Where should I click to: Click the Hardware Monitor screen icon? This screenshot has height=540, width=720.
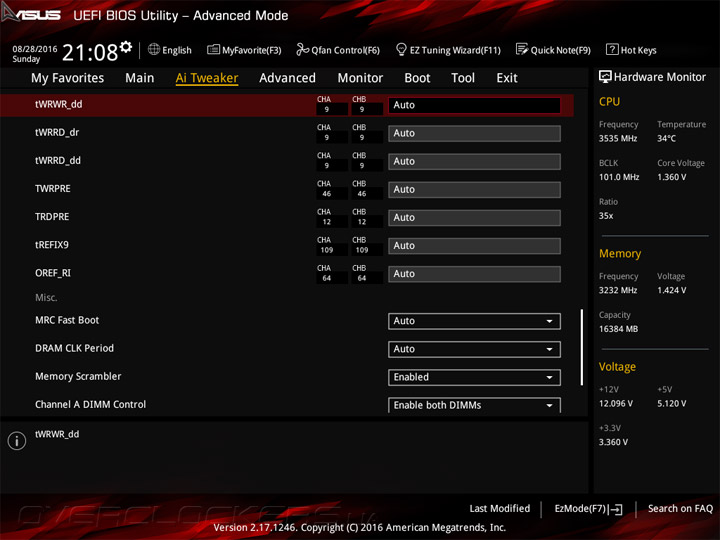[x=605, y=77]
